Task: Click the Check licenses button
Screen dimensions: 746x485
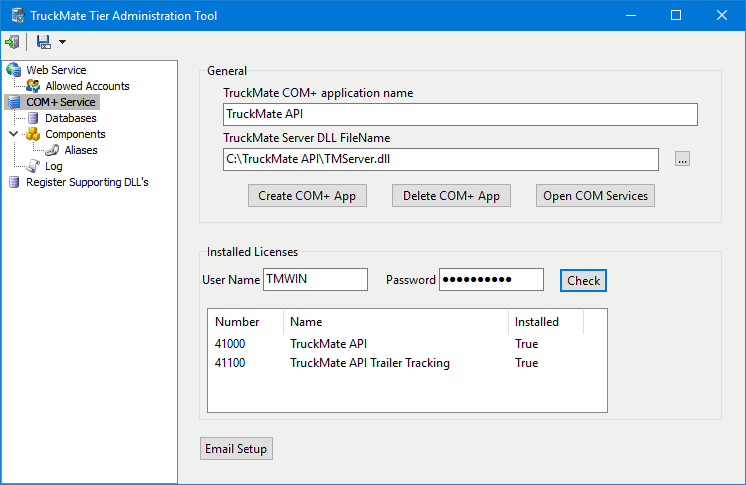Action: (583, 281)
